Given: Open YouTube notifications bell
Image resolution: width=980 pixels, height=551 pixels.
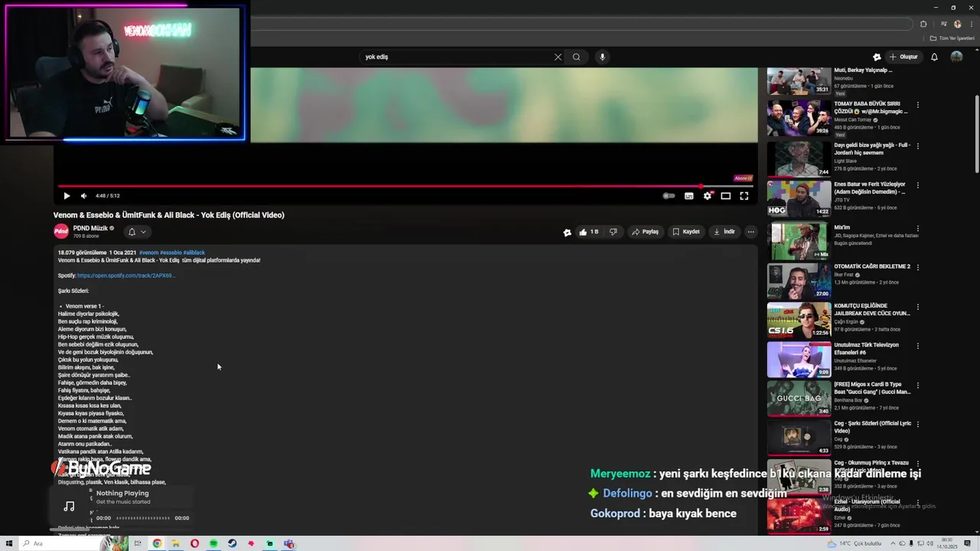Looking at the screenshot, I should tap(934, 57).
